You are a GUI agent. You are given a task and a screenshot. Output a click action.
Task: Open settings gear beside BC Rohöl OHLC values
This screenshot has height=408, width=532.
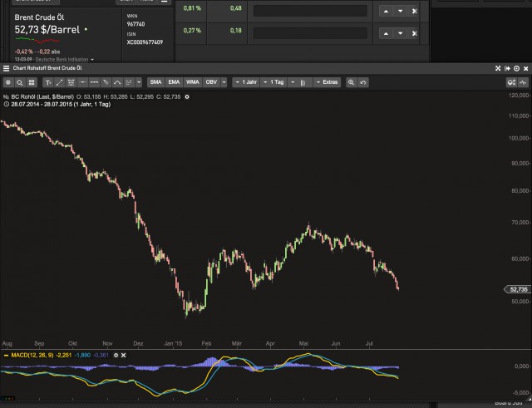187,97
